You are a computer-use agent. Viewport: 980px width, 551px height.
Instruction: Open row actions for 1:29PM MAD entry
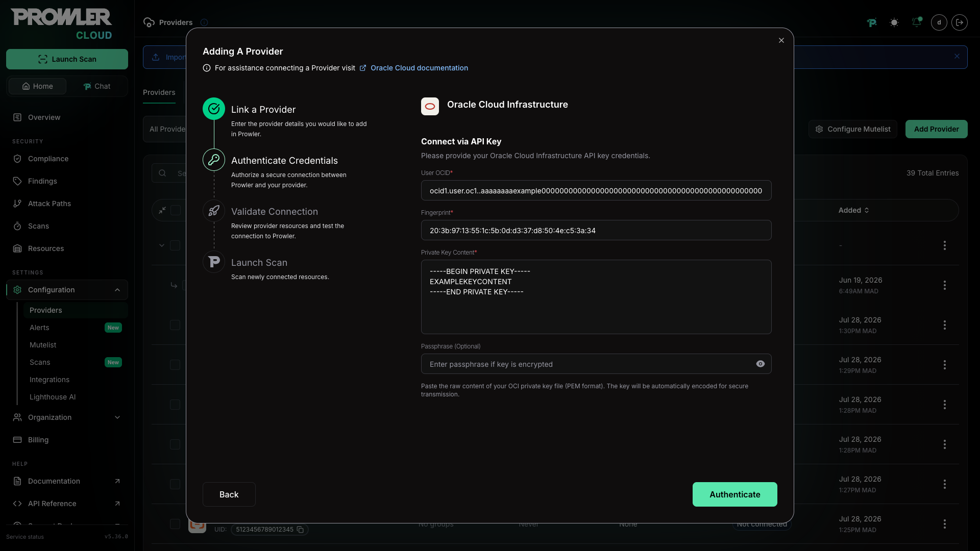(x=944, y=365)
